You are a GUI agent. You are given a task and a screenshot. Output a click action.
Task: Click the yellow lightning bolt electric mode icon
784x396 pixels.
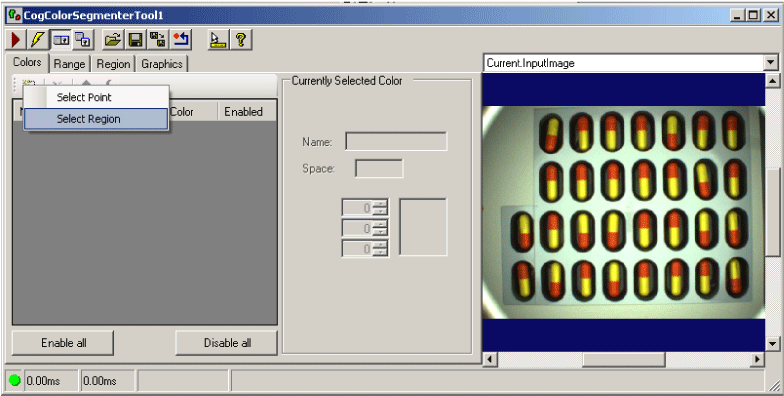(38, 40)
